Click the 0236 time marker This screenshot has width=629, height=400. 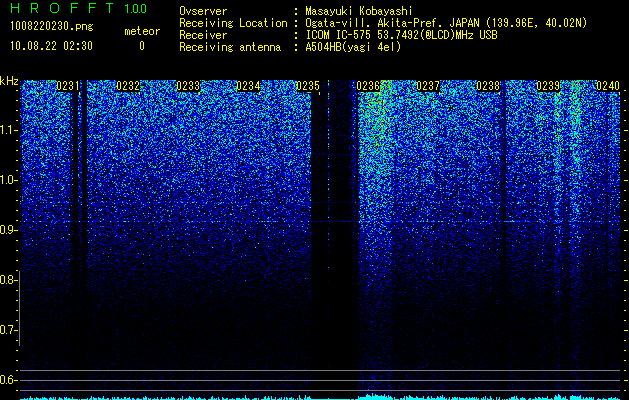(x=368, y=86)
